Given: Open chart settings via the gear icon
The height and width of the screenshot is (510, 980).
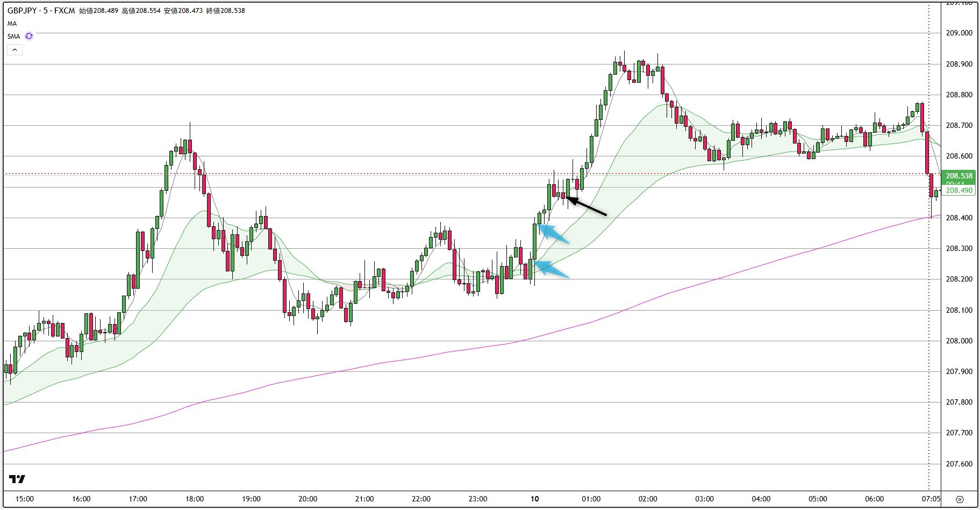Looking at the screenshot, I should [x=960, y=500].
